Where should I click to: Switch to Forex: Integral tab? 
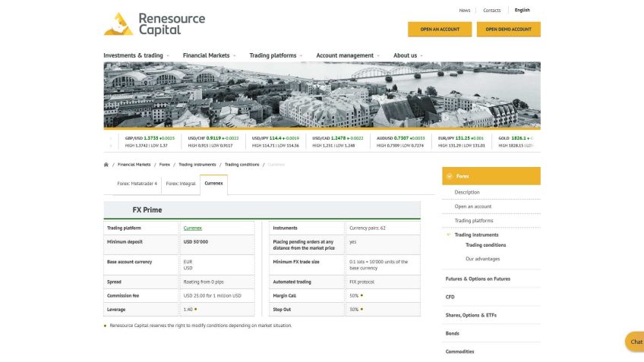[x=181, y=184]
